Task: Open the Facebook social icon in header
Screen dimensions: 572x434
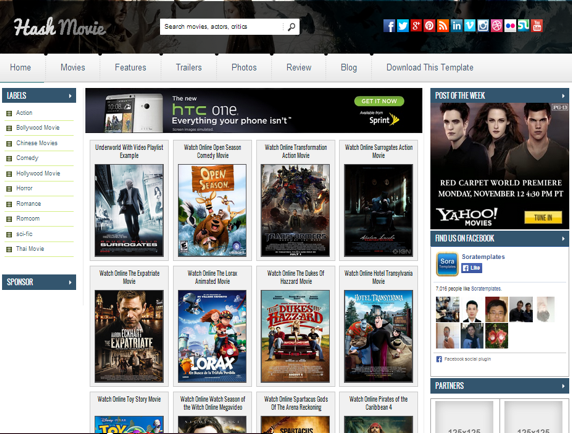Action: click(389, 26)
